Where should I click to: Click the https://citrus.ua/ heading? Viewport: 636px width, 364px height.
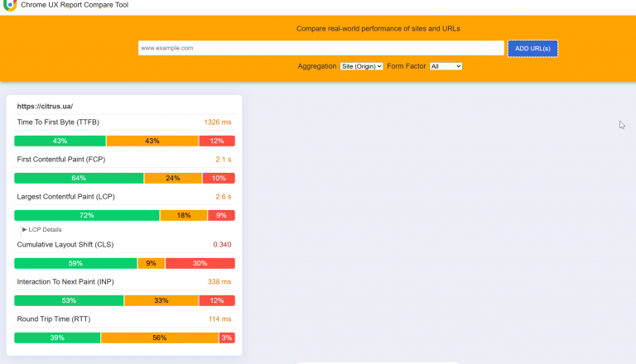(45, 106)
